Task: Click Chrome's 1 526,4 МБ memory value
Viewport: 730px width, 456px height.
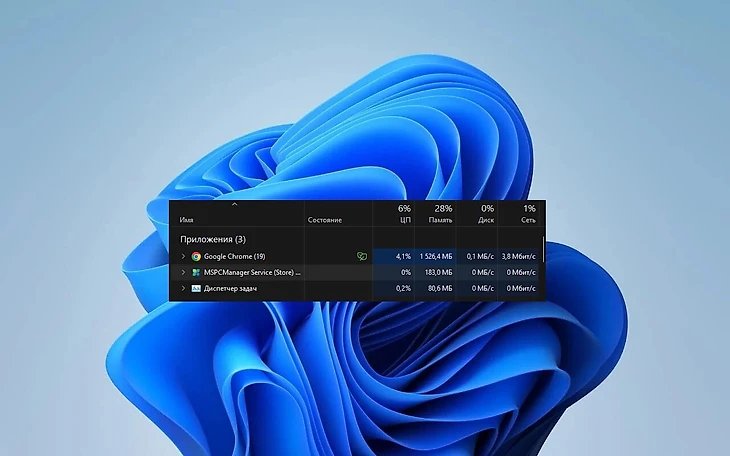Action: (x=435, y=257)
